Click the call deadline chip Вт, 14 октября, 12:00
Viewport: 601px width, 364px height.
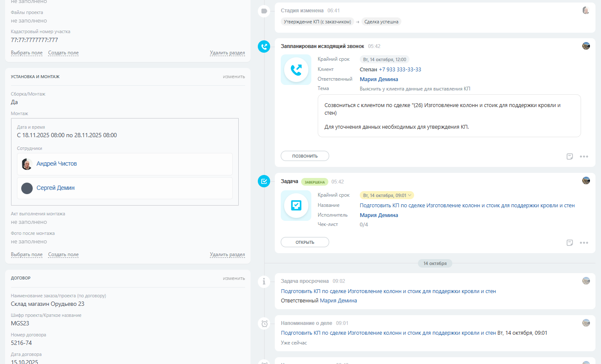coord(384,59)
